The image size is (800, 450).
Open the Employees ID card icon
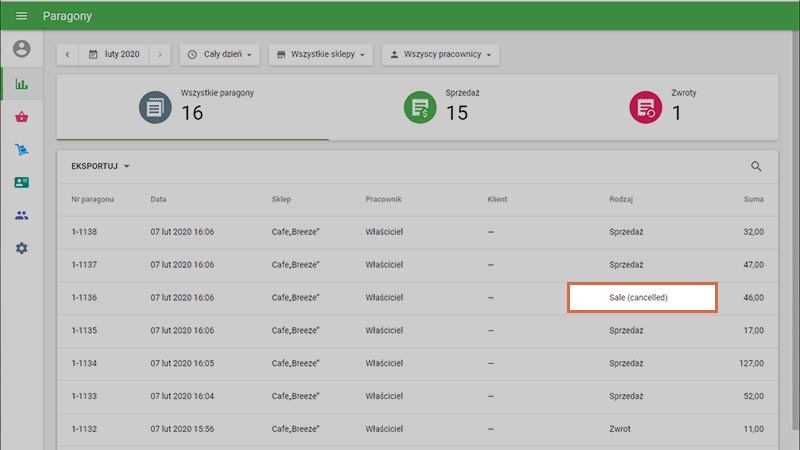(21, 183)
